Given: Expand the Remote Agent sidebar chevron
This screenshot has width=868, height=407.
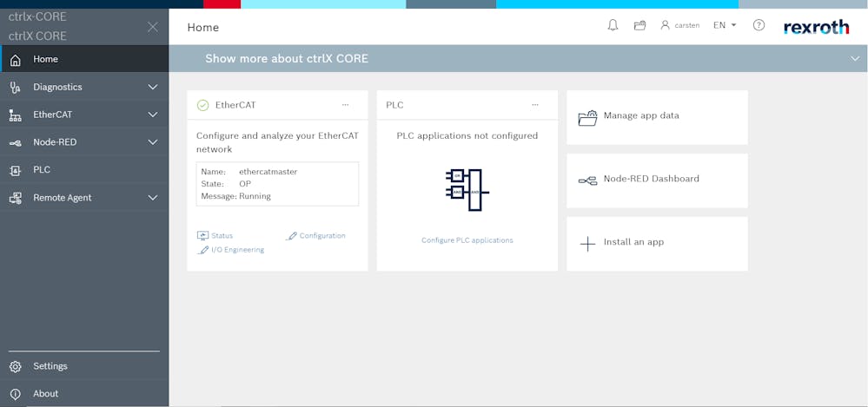Looking at the screenshot, I should 153,197.
